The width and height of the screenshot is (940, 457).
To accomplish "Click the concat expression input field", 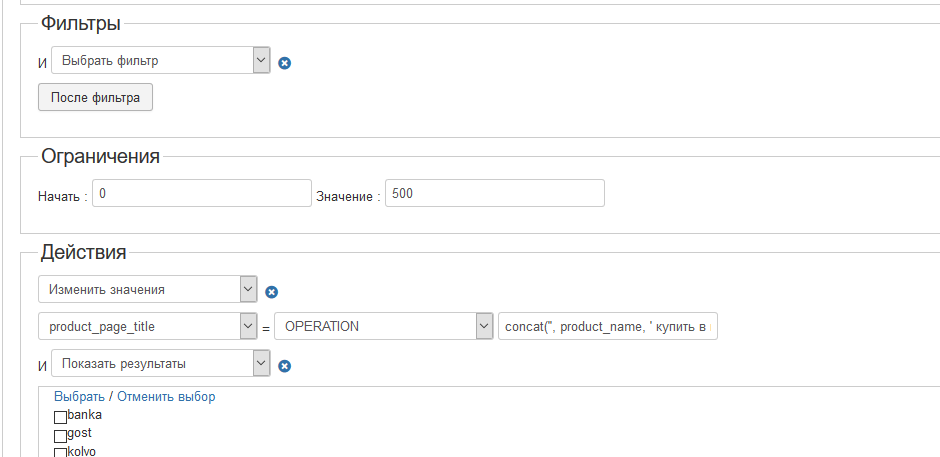I will pyautogui.click(x=608, y=326).
